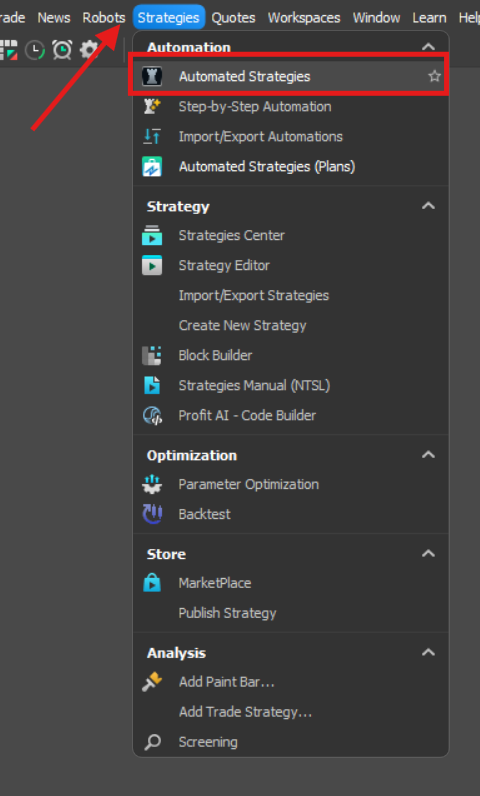480x796 pixels.
Task: Launch Profit AI - Code Builder
Action: point(291,415)
